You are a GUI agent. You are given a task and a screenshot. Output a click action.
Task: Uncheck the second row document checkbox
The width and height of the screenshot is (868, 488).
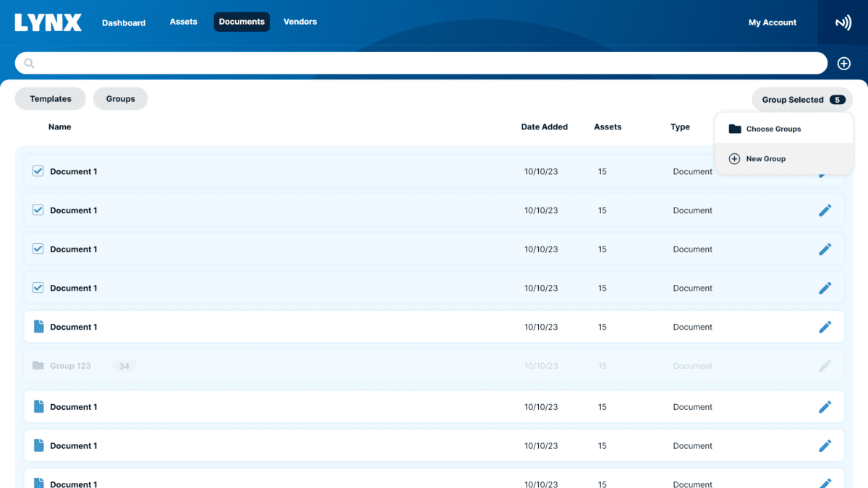coord(38,210)
